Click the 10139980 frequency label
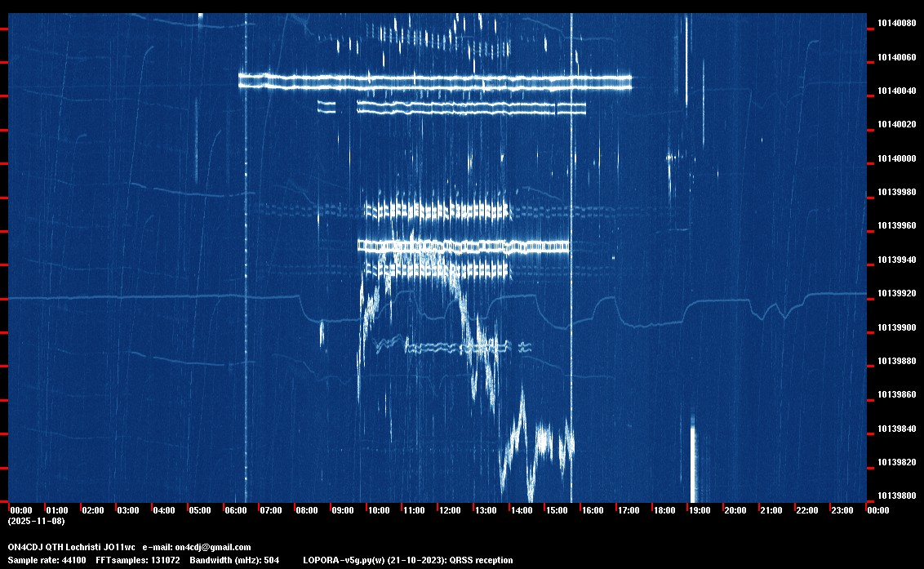924x569 pixels. (x=897, y=192)
